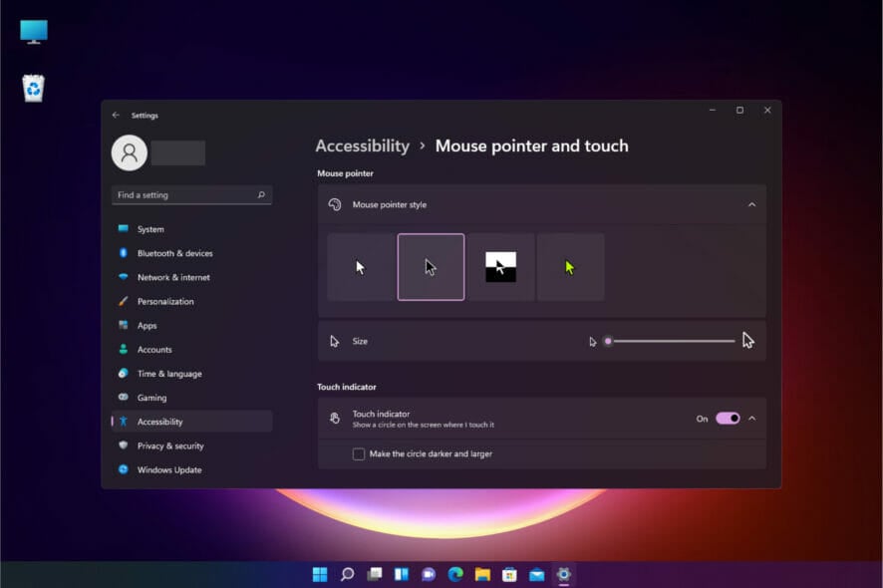Adjust the pointer Size slider
Image resolution: width=883 pixels, height=588 pixels.
[x=609, y=341]
